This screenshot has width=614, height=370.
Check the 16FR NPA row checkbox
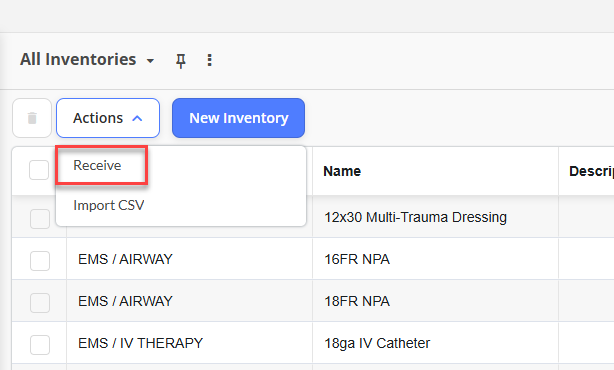(x=40, y=261)
